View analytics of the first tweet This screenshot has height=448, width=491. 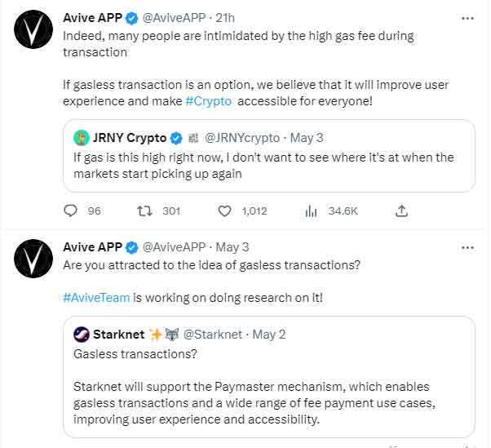click(x=312, y=211)
